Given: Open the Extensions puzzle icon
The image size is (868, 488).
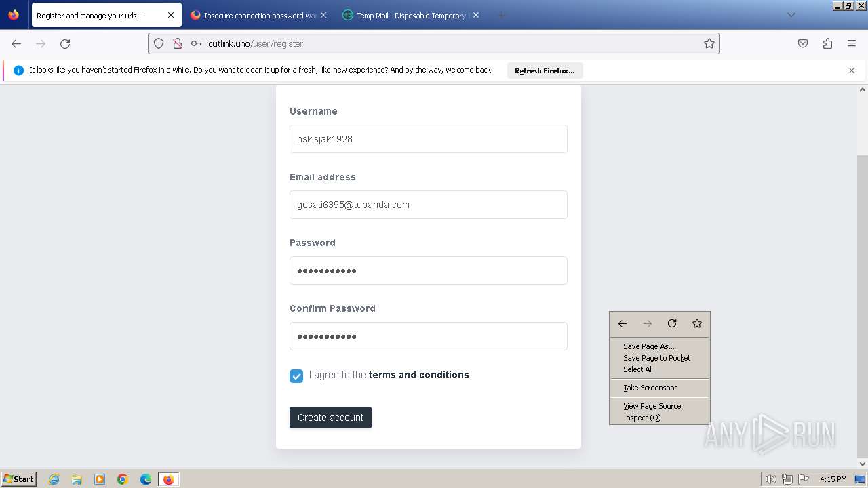Looking at the screenshot, I should click(x=827, y=43).
